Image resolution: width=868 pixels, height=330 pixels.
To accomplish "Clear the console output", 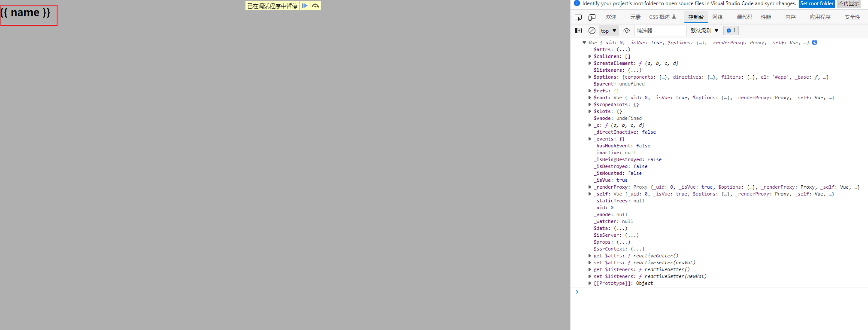I will click(x=592, y=31).
